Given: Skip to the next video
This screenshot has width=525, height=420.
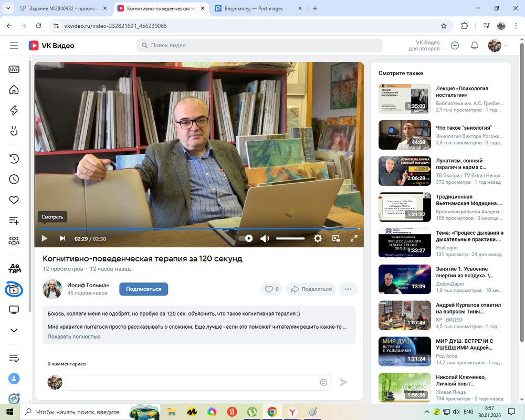Looking at the screenshot, I should (62, 238).
